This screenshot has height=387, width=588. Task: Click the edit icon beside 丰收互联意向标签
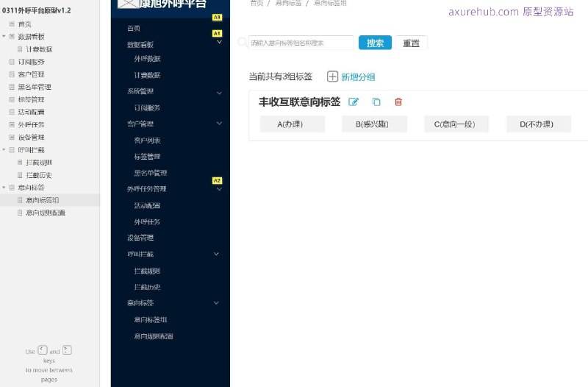click(354, 102)
